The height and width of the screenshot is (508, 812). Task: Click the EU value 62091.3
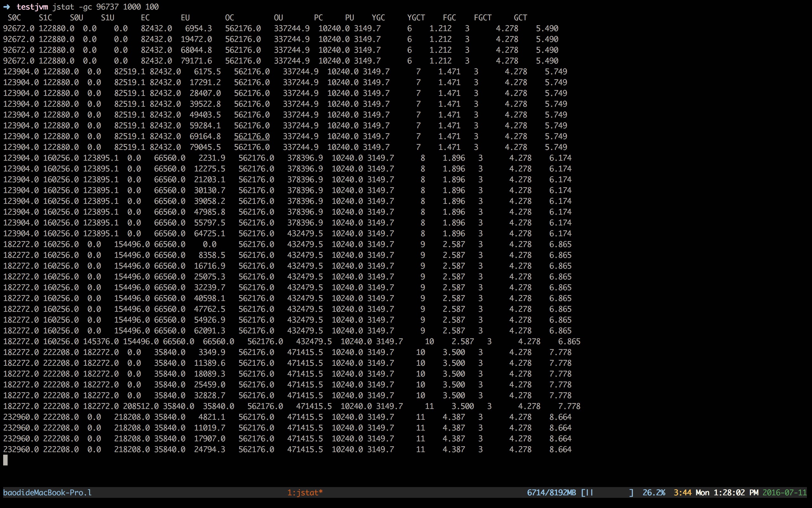coord(210,331)
